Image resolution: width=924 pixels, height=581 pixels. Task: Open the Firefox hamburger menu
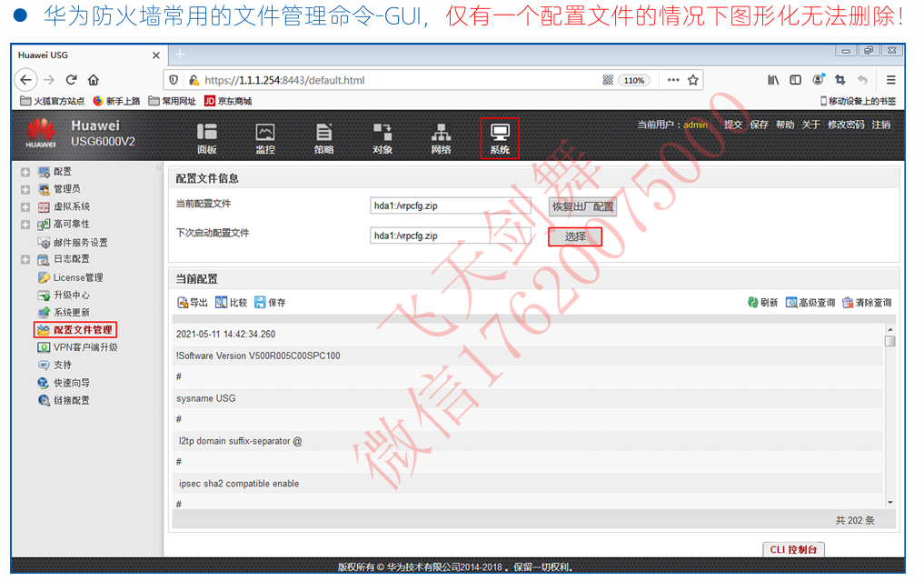891,80
